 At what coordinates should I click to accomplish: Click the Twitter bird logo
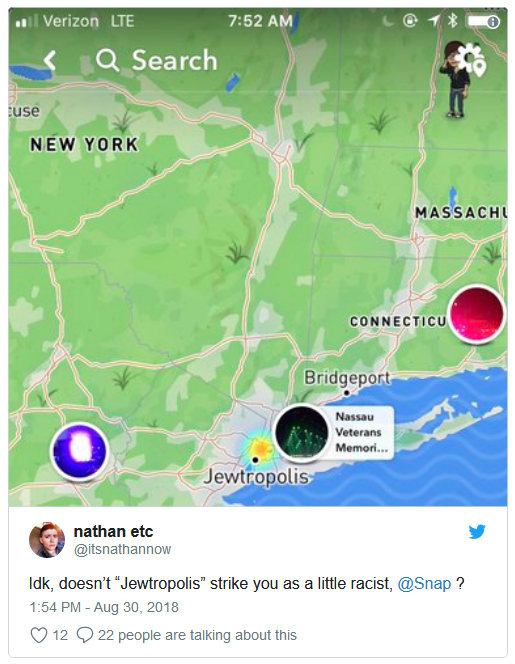coord(477,532)
